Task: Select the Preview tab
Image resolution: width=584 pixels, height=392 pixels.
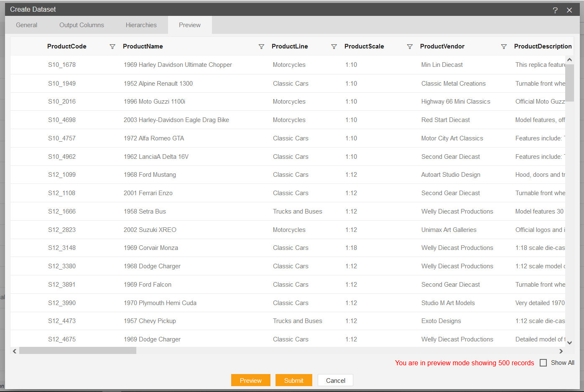Action: [x=190, y=25]
